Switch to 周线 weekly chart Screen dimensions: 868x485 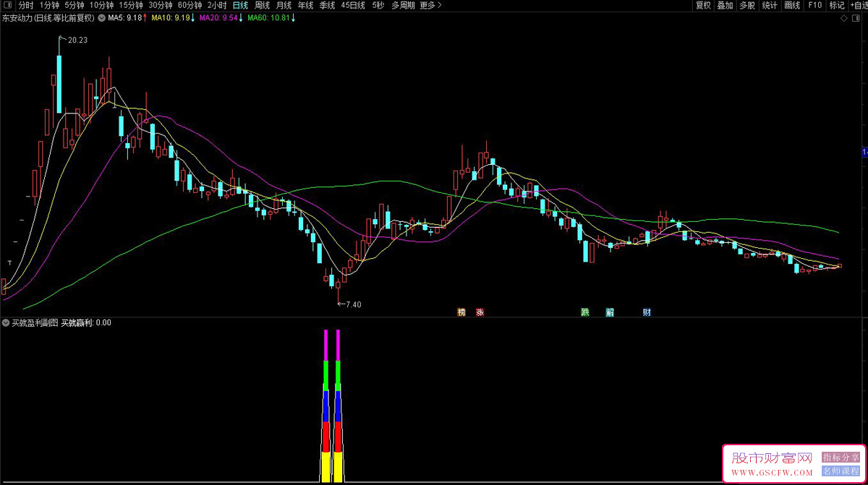pos(262,5)
